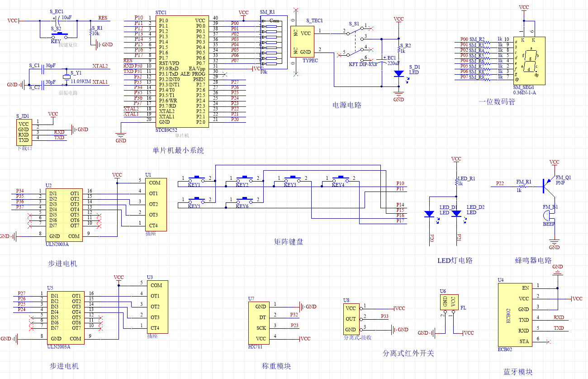Select the U2 ULN2003A driver chip
This screenshot has height=379, width=588.
point(64,215)
